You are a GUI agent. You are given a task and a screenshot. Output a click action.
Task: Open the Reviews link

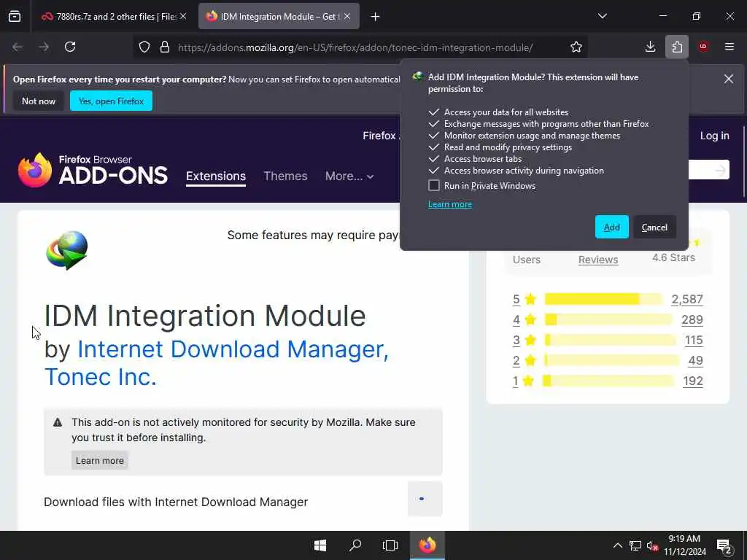[598, 260]
